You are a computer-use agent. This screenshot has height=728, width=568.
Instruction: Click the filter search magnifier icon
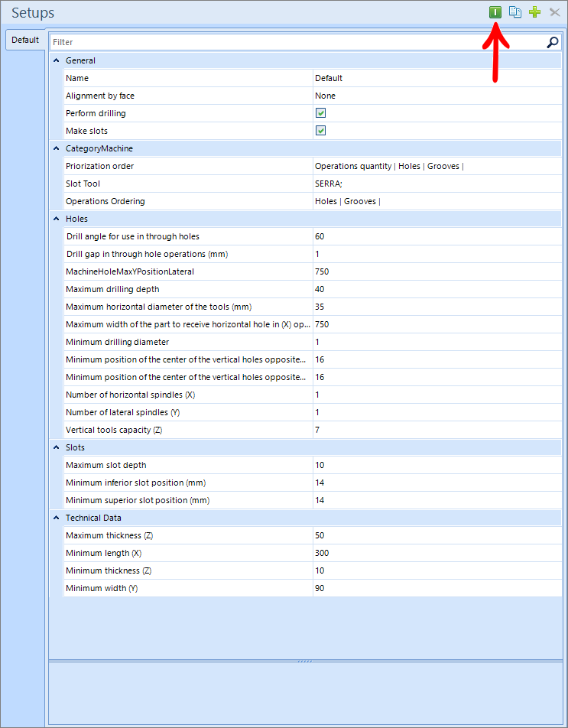click(x=553, y=42)
